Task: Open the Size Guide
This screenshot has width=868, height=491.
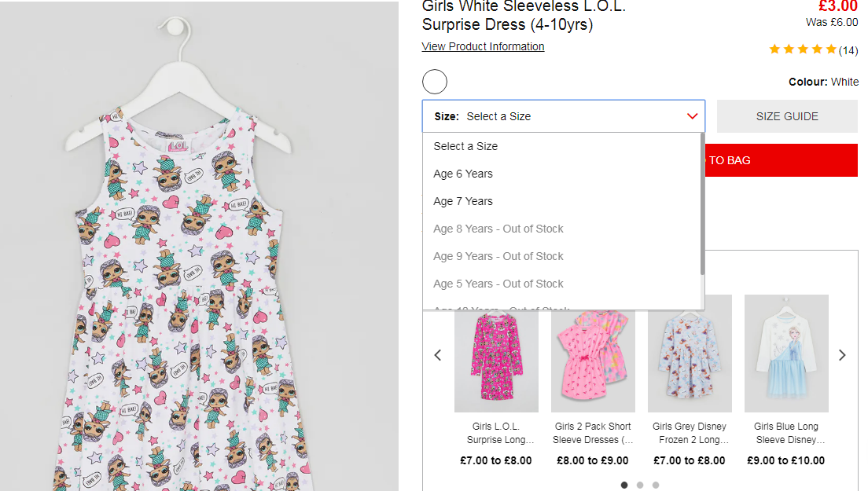Action: tap(787, 116)
